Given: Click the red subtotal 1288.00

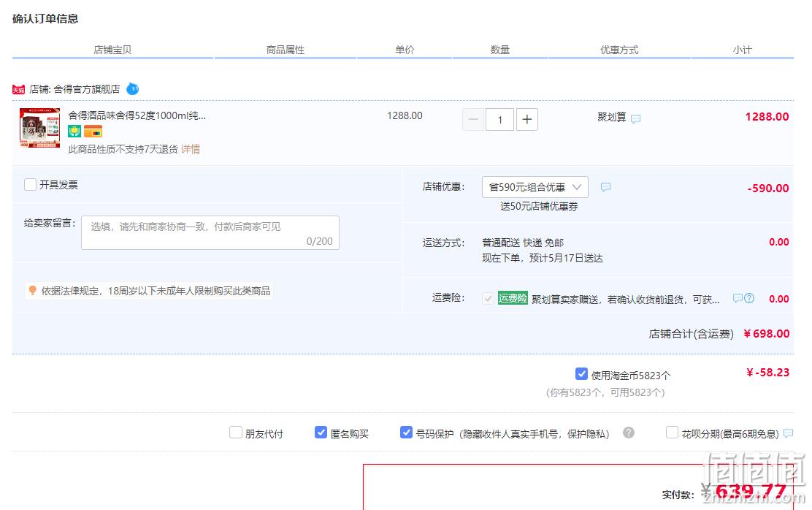Looking at the screenshot, I should click(767, 117).
